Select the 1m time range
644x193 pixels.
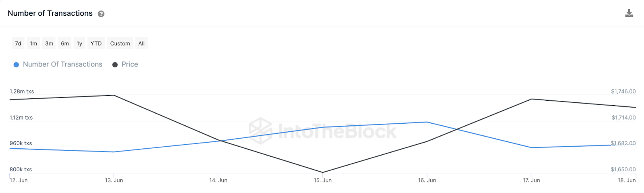point(33,44)
